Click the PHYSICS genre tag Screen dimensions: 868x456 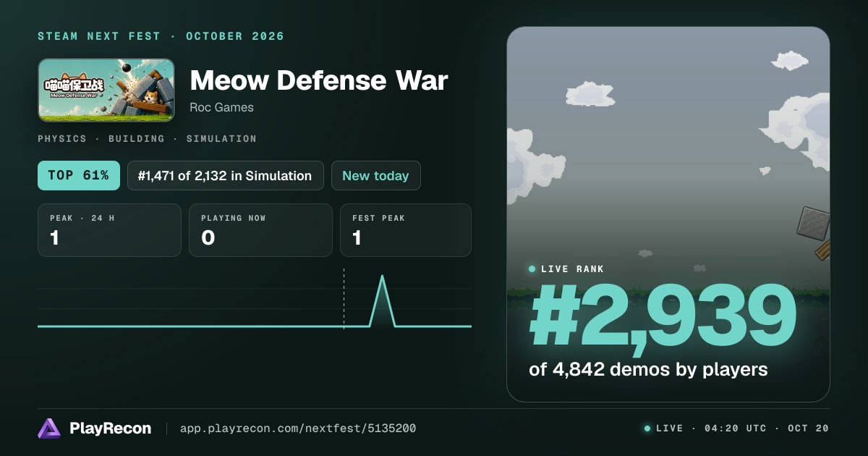(62, 138)
